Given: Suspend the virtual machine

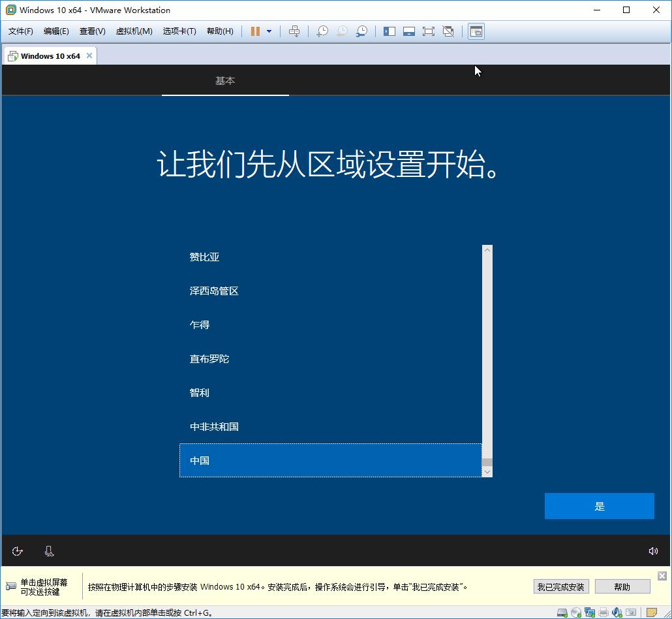Looking at the screenshot, I should tap(256, 31).
